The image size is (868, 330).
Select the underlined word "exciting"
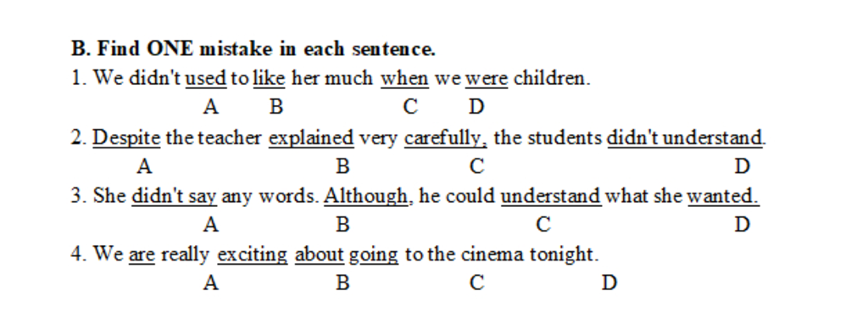[x=253, y=254]
